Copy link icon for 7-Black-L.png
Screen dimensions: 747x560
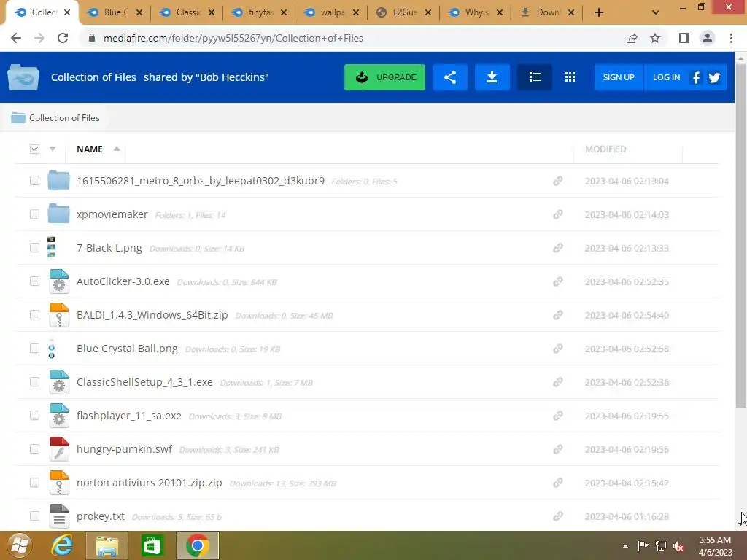coord(558,248)
